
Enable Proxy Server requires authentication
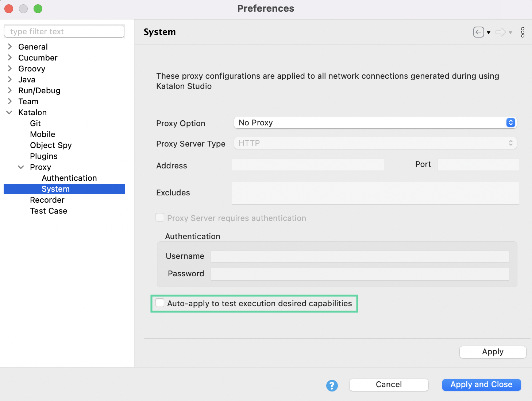pyautogui.click(x=160, y=217)
